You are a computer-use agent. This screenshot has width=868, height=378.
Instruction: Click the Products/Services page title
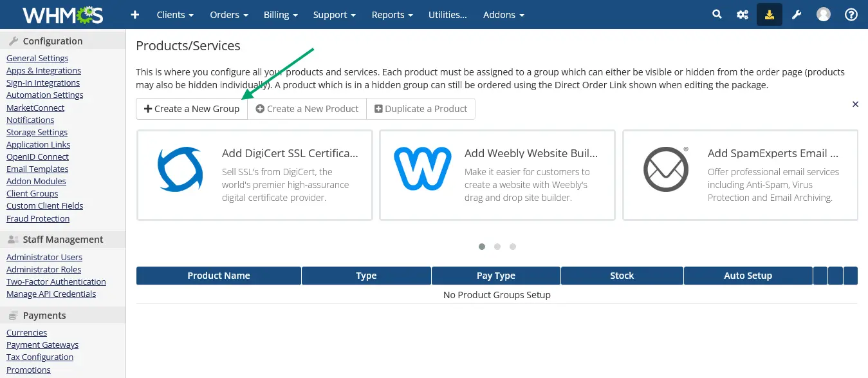coord(188,46)
